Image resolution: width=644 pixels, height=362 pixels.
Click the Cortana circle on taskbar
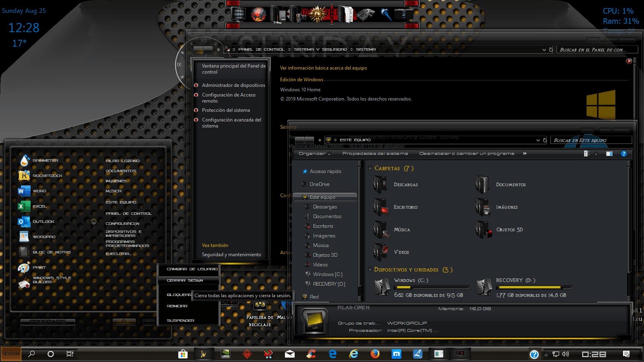click(51, 354)
